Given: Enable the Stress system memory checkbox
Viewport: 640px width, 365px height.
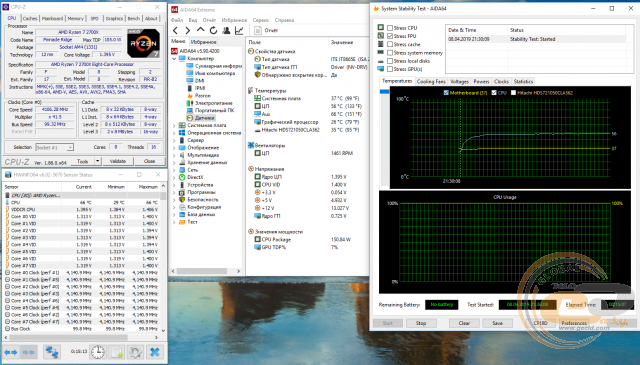Looking at the screenshot, I should point(390,53).
